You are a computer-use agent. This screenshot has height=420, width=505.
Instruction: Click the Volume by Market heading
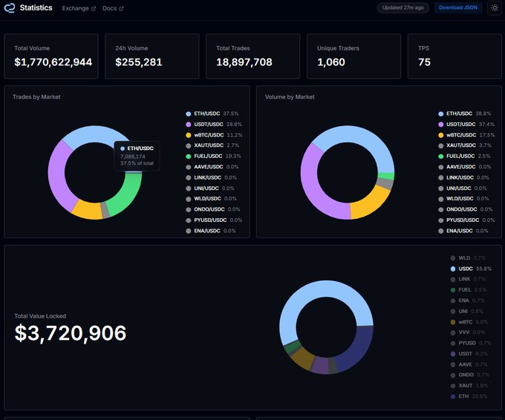point(290,97)
